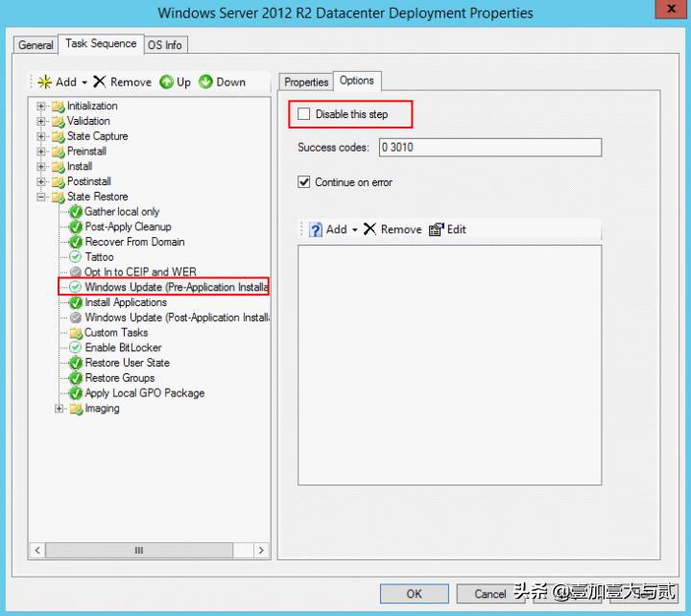
Task: Select Recover From Domain step label
Action: pyautogui.click(x=134, y=242)
